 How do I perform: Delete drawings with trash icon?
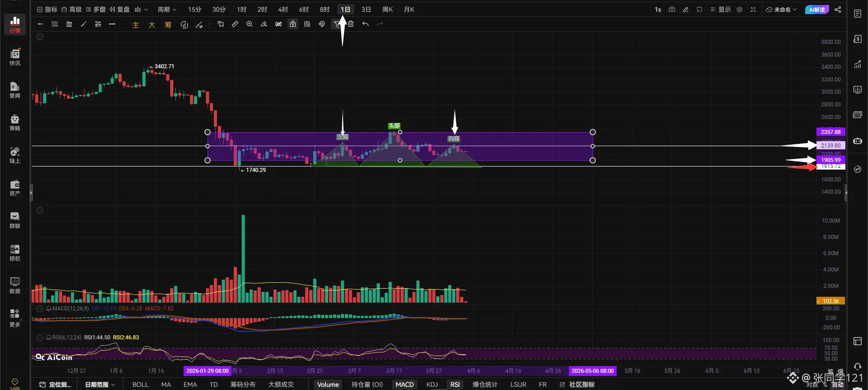(x=351, y=24)
